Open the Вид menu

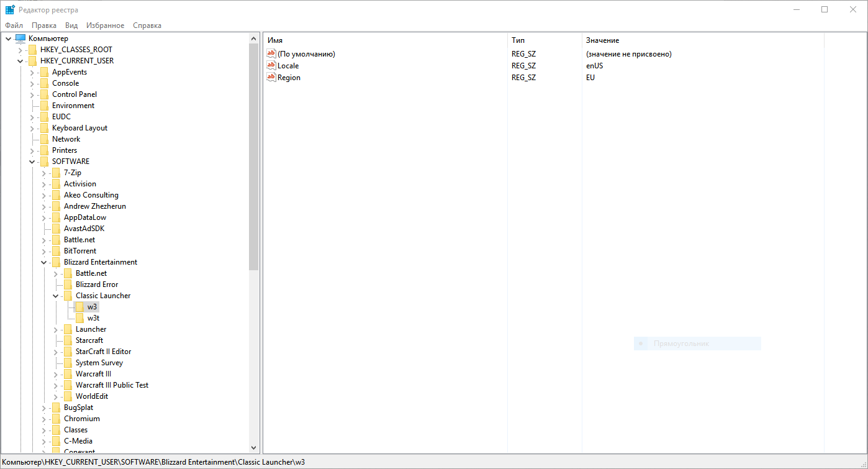tap(71, 25)
